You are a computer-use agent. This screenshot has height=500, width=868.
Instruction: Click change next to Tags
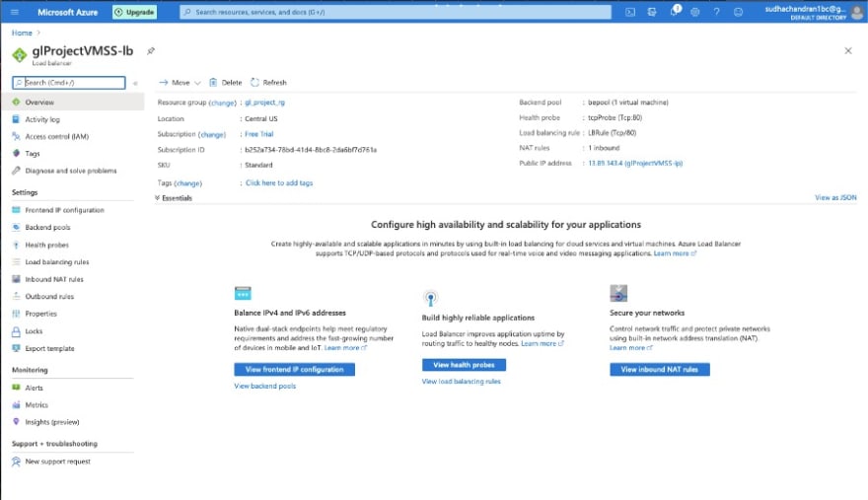(188, 183)
